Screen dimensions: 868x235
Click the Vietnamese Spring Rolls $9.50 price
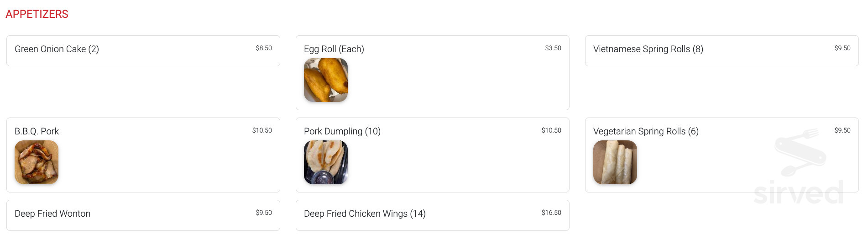[x=842, y=48]
